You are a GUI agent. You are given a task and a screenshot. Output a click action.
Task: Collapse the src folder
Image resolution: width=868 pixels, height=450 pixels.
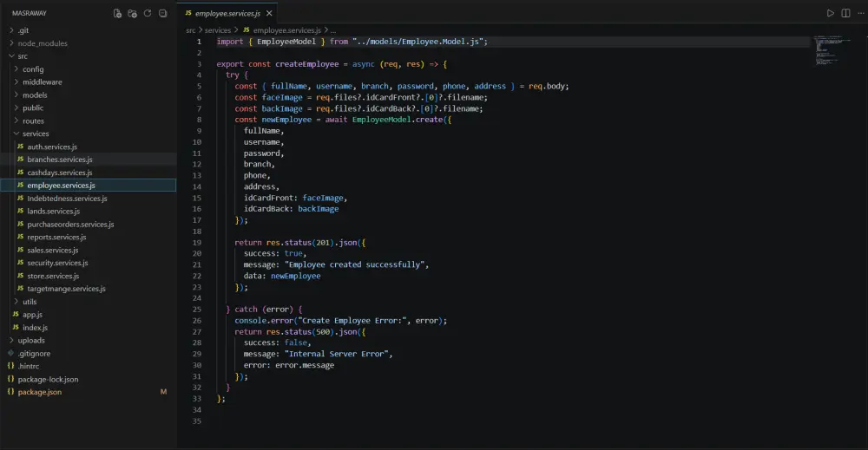(89, 56)
